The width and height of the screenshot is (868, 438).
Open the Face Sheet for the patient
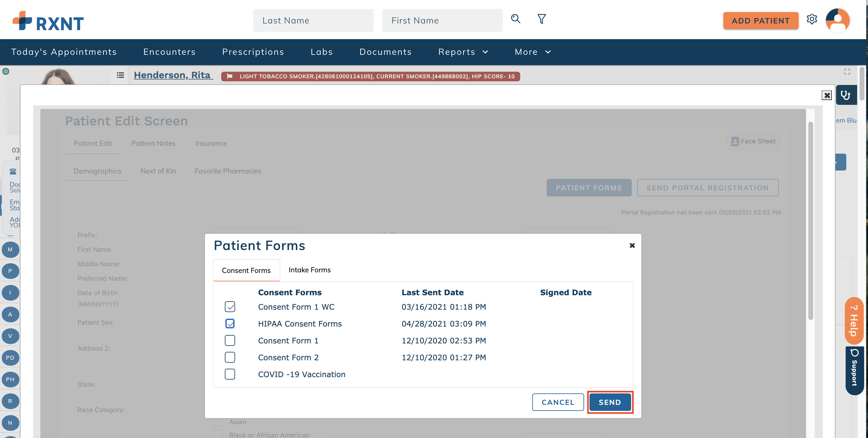click(754, 141)
